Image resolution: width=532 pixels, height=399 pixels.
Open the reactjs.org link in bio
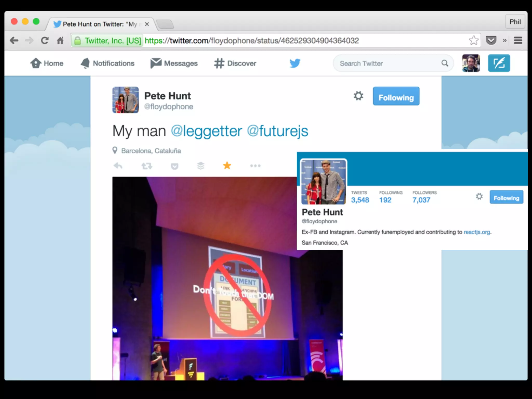(477, 232)
